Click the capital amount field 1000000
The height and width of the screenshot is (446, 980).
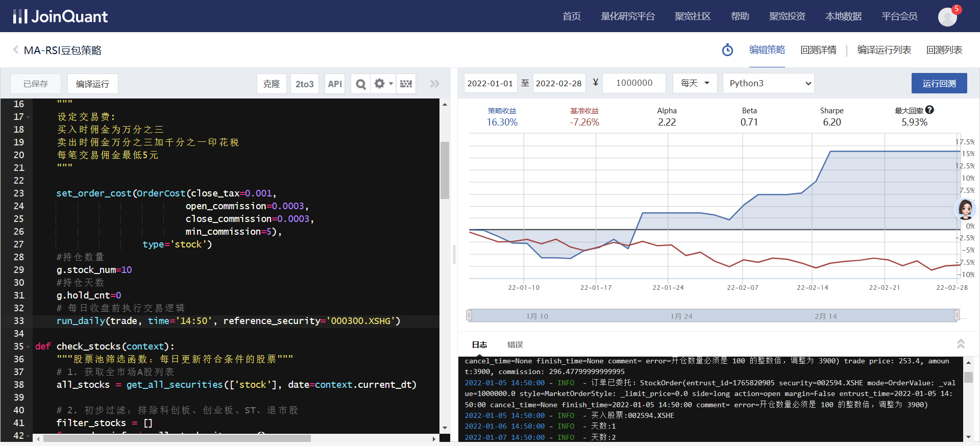(x=634, y=83)
